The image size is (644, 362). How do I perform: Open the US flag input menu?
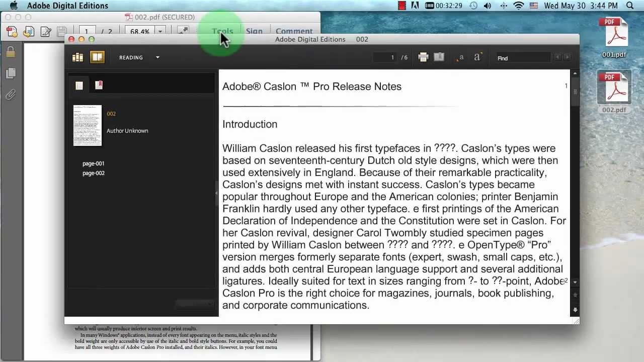pos(534,6)
